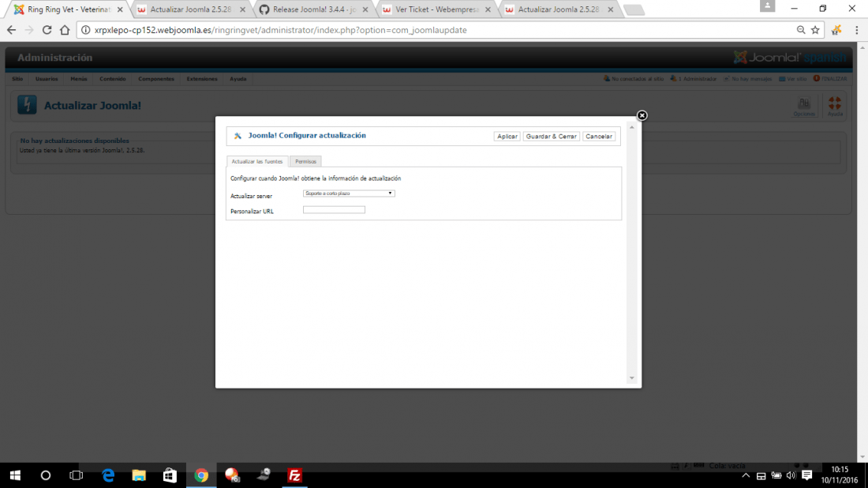Open the Chrome three-dot menu
The width and height of the screenshot is (868, 488).
point(856,30)
